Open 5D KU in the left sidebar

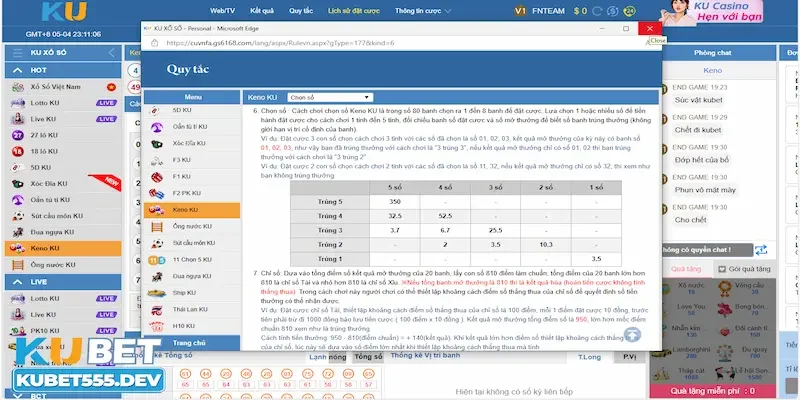pos(63,167)
